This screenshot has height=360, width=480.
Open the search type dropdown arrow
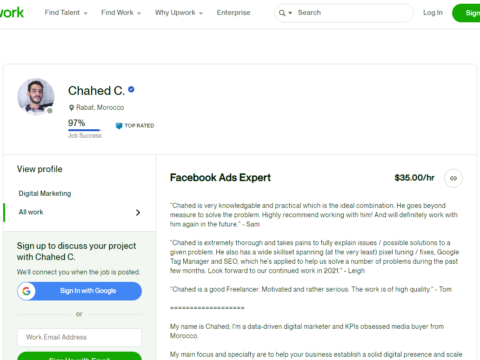click(290, 13)
